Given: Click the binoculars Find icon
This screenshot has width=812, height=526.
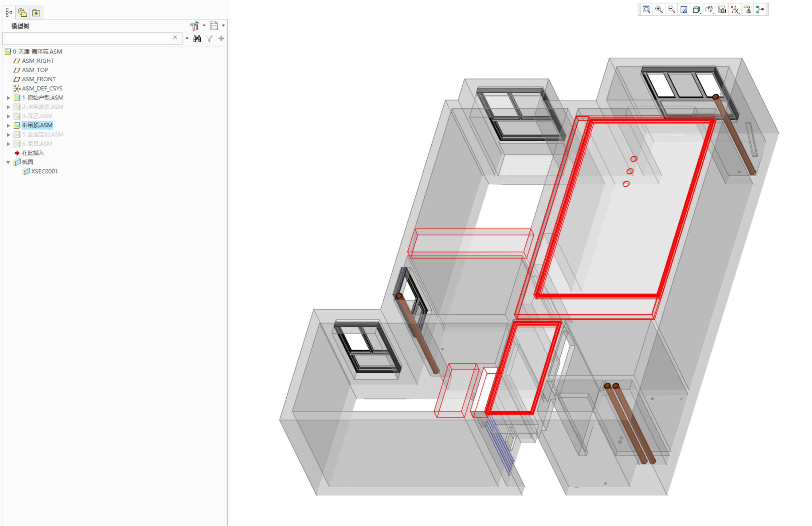Looking at the screenshot, I should 197,38.
